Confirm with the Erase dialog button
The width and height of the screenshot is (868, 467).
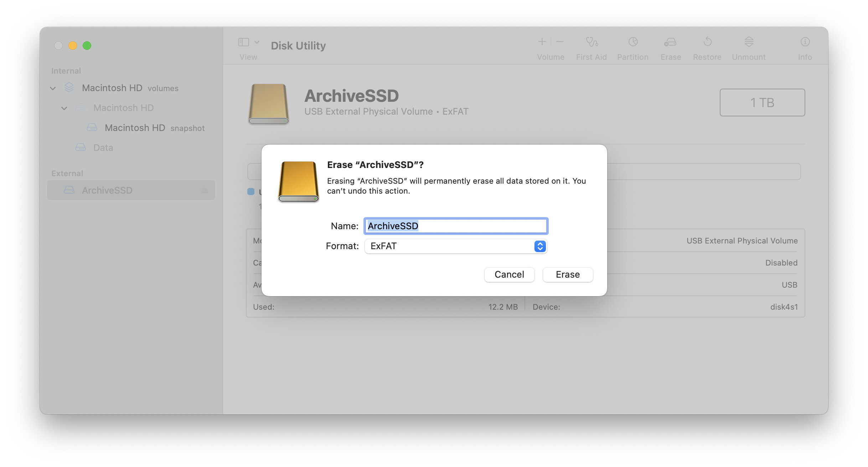coord(567,275)
